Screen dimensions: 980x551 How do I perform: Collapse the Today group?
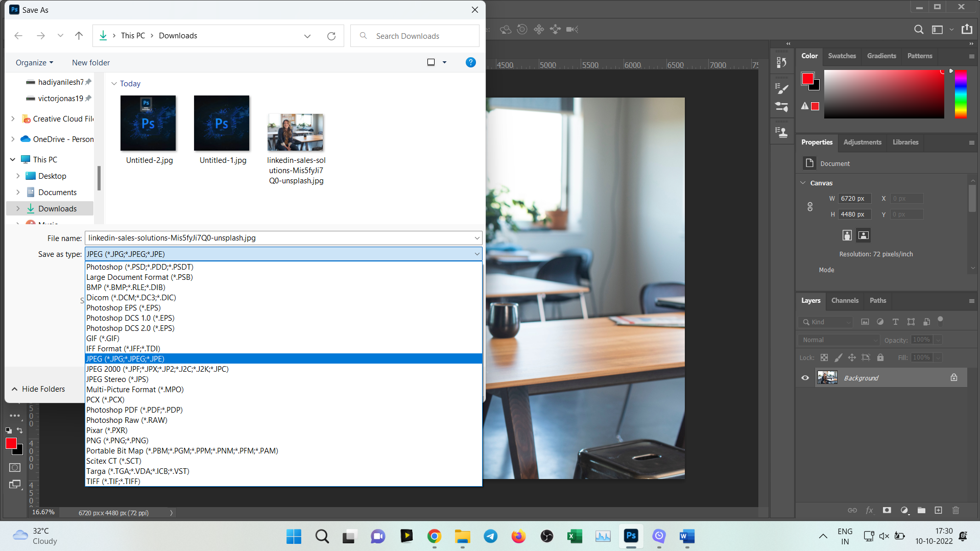click(114, 83)
